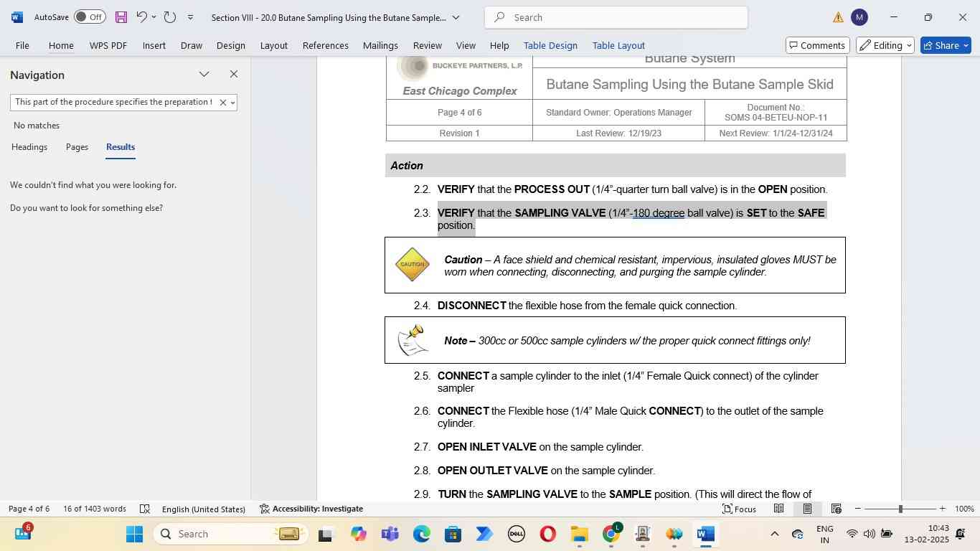Image resolution: width=980 pixels, height=551 pixels.
Task: Open the Help tab
Action: pyautogui.click(x=499, y=45)
